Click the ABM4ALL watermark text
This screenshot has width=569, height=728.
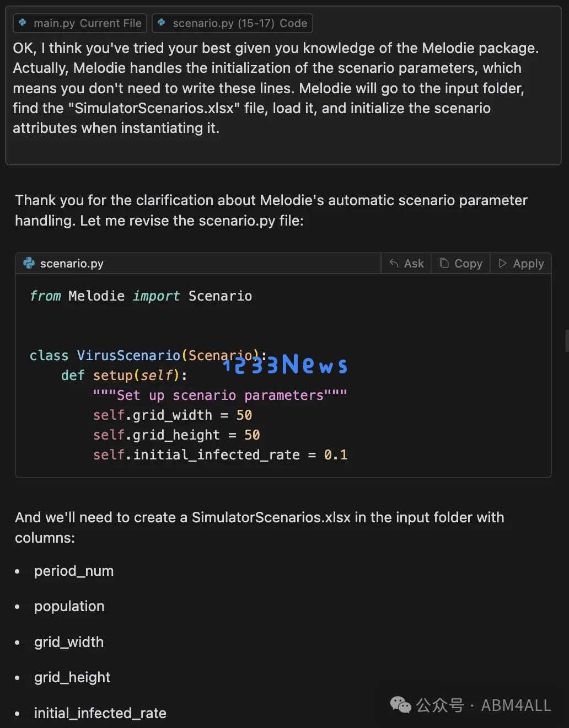(x=516, y=705)
